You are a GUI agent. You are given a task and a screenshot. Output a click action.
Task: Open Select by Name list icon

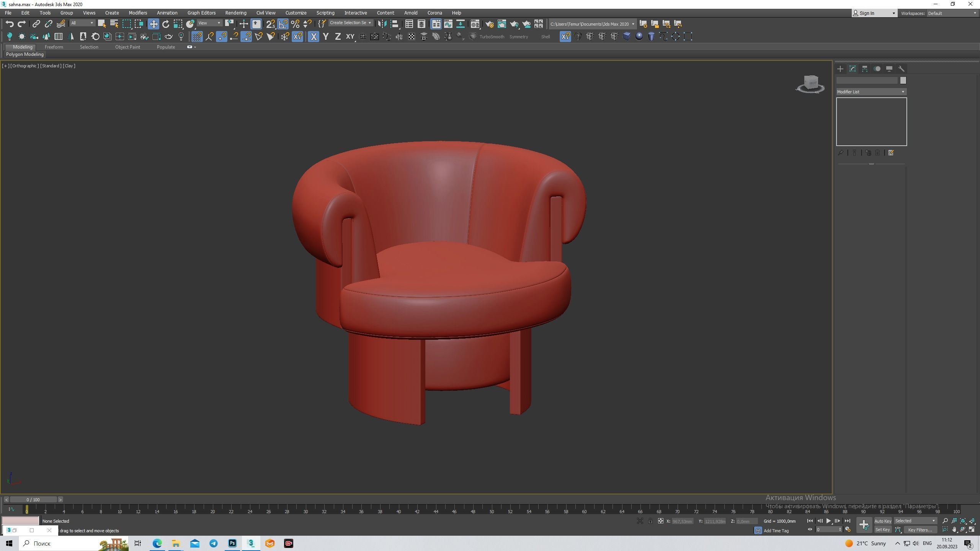(114, 24)
